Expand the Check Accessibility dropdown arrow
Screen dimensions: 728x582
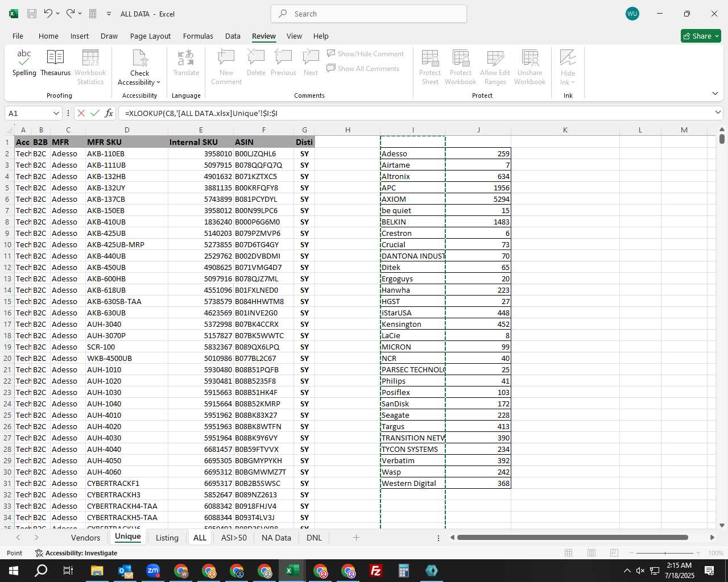tap(158, 83)
